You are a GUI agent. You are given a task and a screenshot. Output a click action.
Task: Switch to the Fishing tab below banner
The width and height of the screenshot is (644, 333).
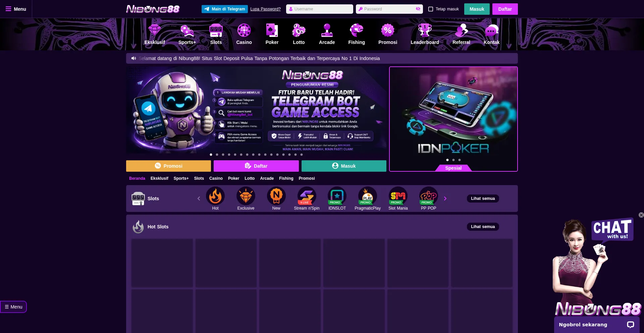point(286,178)
